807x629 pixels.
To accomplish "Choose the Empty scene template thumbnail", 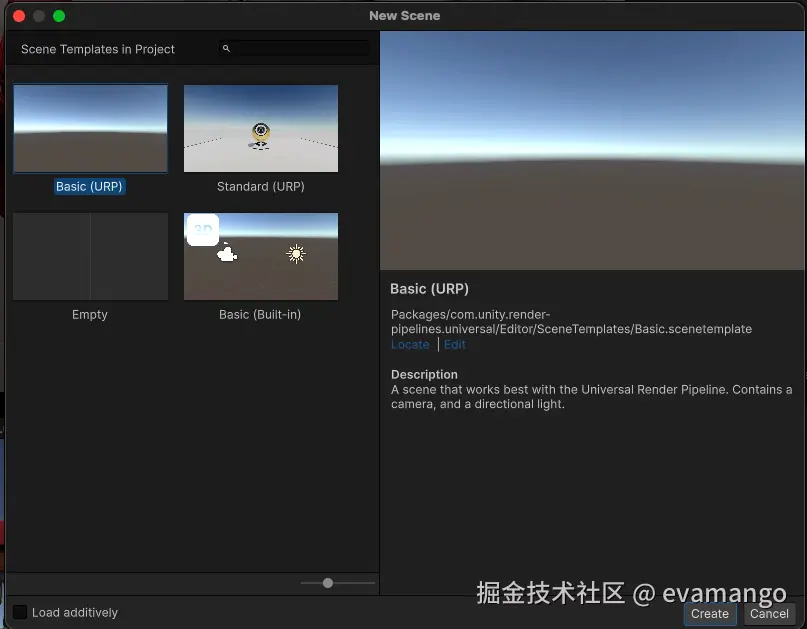I will [x=91, y=256].
